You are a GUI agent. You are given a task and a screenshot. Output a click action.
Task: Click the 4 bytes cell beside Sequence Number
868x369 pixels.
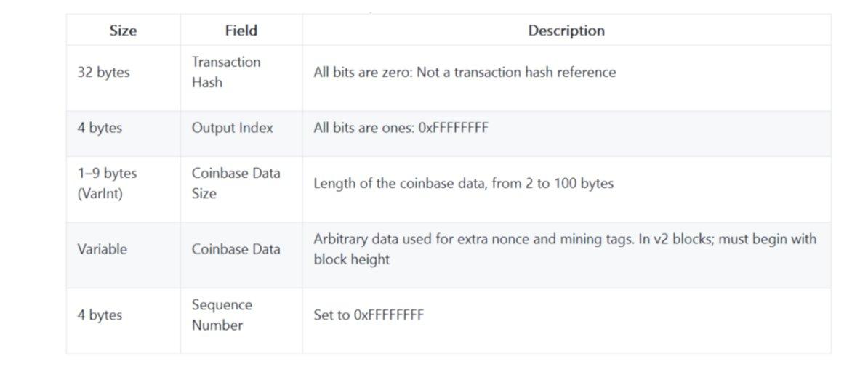(x=100, y=315)
